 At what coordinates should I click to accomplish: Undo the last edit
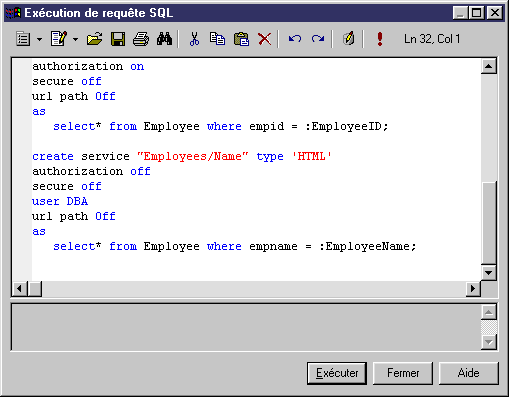coord(295,39)
